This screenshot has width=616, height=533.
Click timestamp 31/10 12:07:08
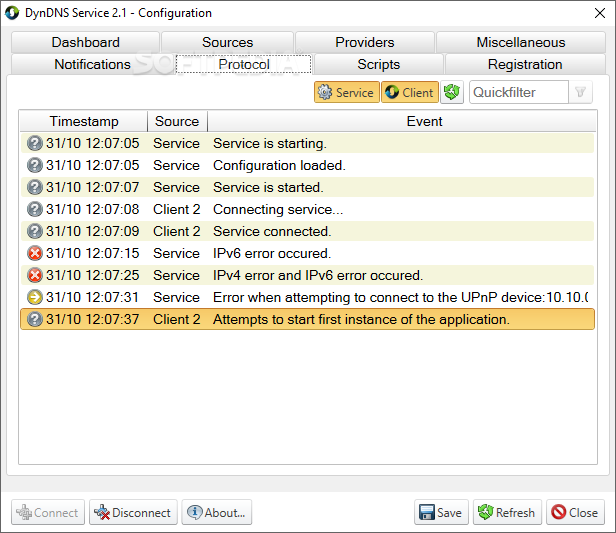(93, 209)
